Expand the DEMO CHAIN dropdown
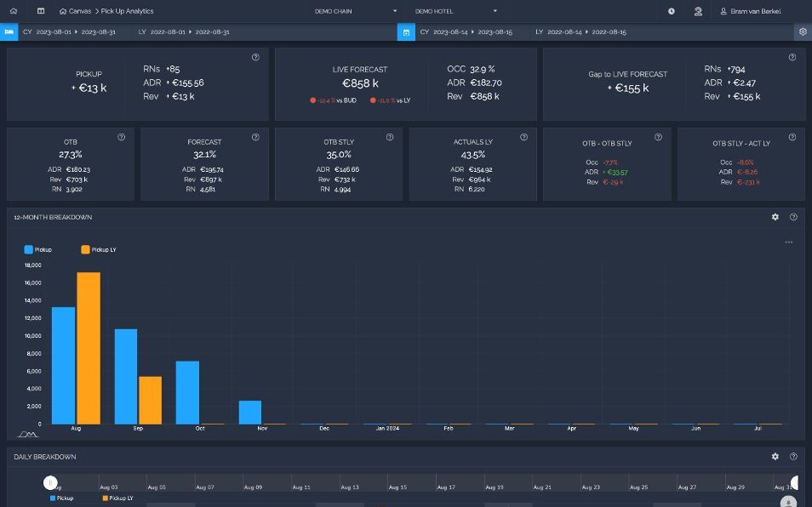This screenshot has height=507, width=812. coord(356,11)
